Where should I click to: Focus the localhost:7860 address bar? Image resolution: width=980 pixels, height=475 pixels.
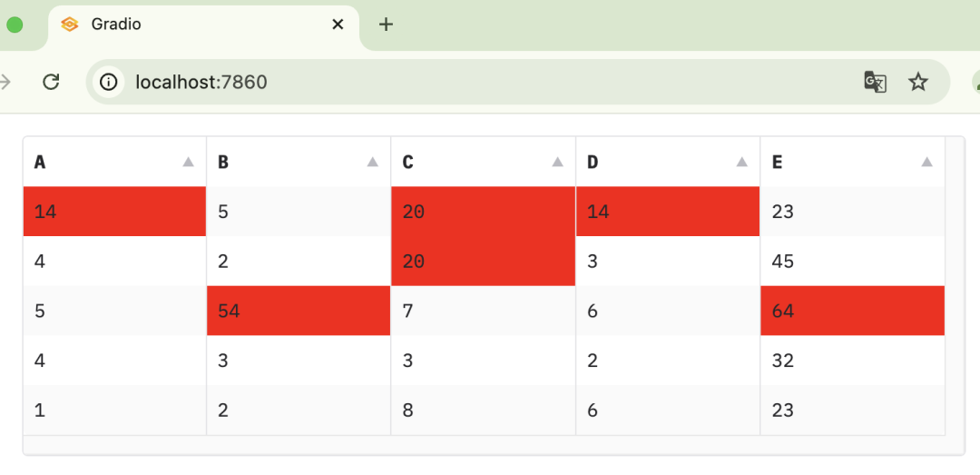tap(454, 83)
